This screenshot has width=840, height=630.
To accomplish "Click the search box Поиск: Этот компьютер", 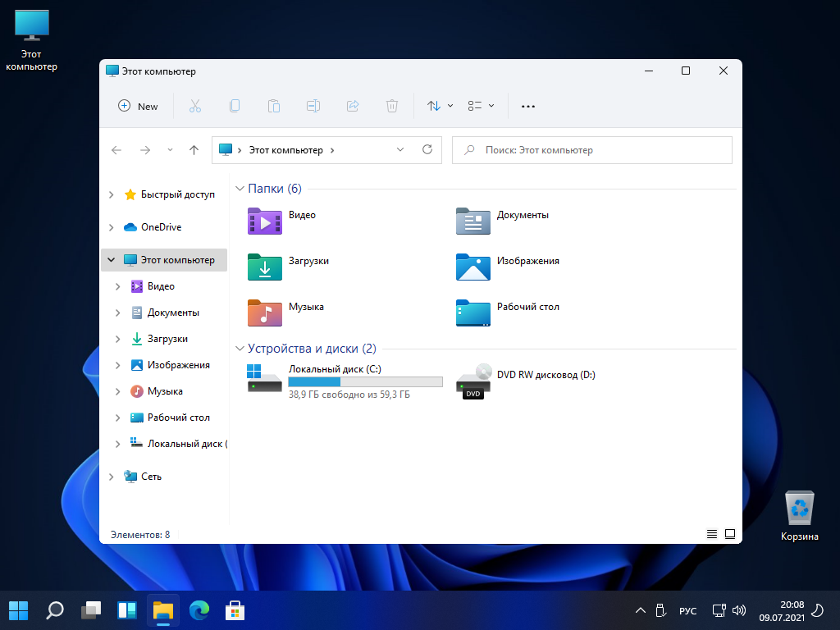I will (591, 150).
